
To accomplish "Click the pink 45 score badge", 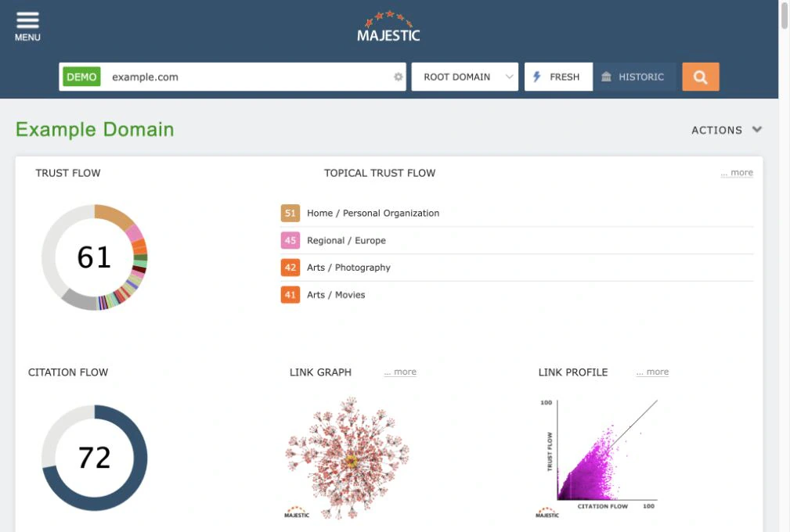I will click(x=290, y=240).
